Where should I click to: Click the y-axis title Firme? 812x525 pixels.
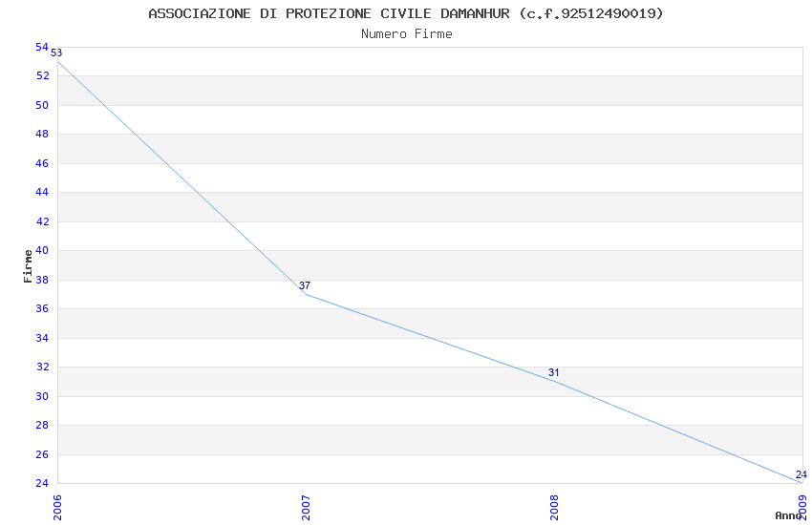click(28, 266)
